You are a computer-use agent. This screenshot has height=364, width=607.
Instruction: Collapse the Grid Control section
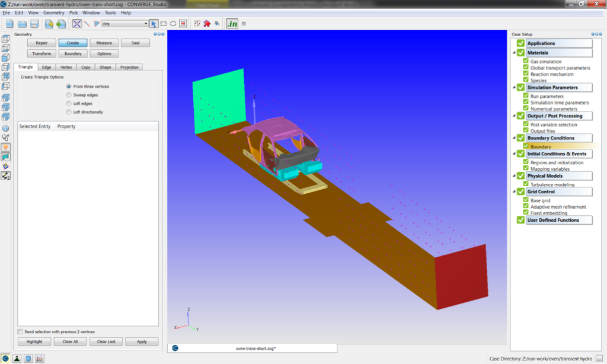514,191
